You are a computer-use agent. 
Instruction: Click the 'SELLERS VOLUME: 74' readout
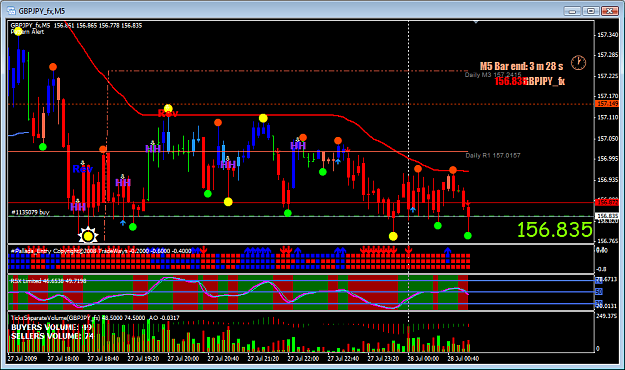[52, 336]
